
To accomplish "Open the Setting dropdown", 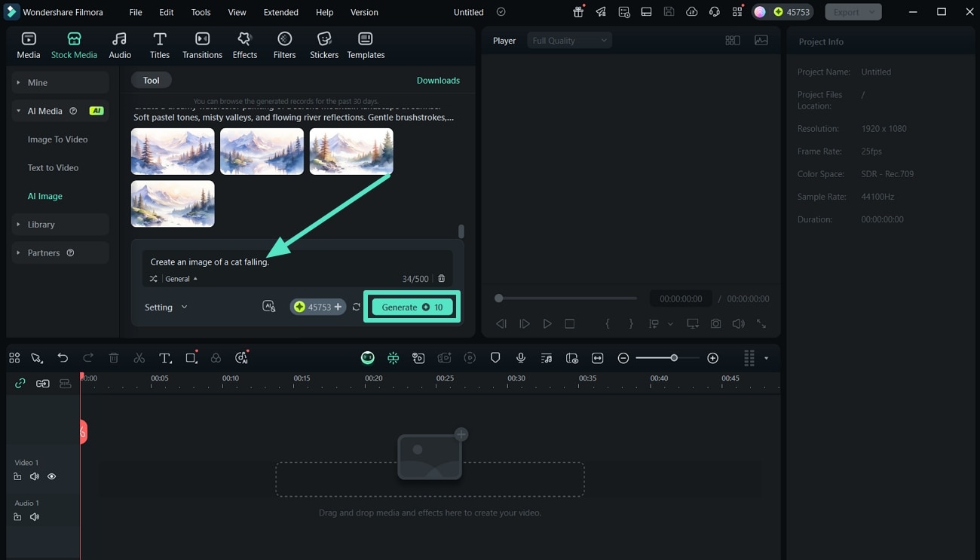I will click(x=166, y=307).
